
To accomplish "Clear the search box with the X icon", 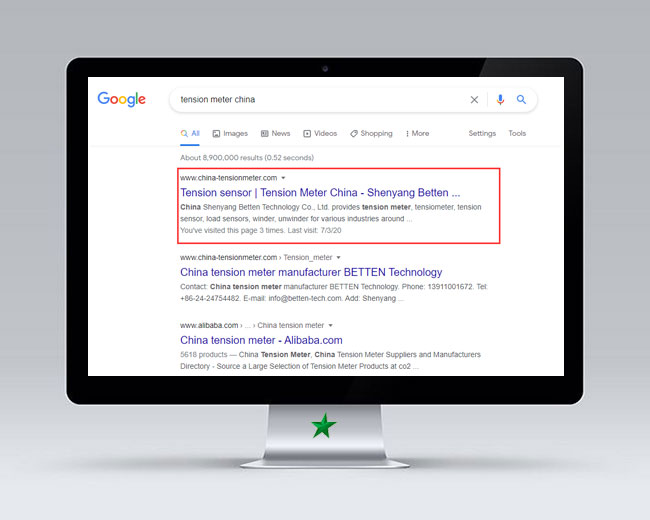I will click(x=474, y=100).
